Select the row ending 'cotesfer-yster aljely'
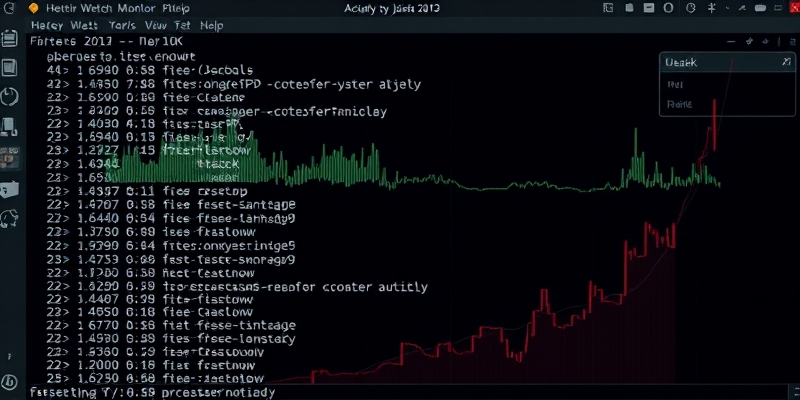Image resolution: width=800 pixels, height=400 pixels. click(234, 84)
